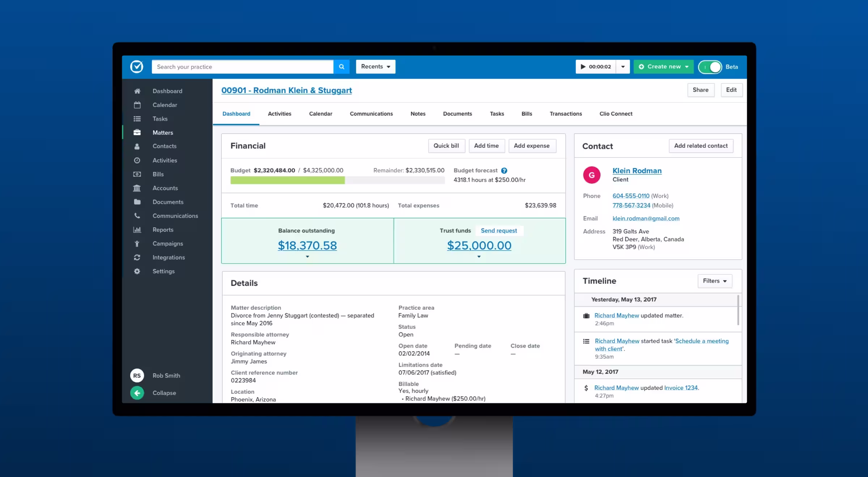This screenshot has width=868, height=477.
Task: Click the $25,000.00 trust funds amount
Action: pyautogui.click(x=479, y=245)
